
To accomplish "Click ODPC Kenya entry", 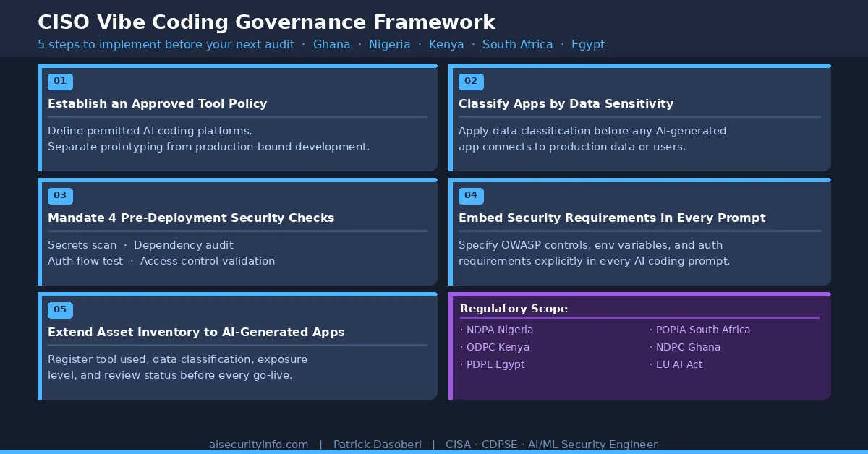I will pos(495,347).
